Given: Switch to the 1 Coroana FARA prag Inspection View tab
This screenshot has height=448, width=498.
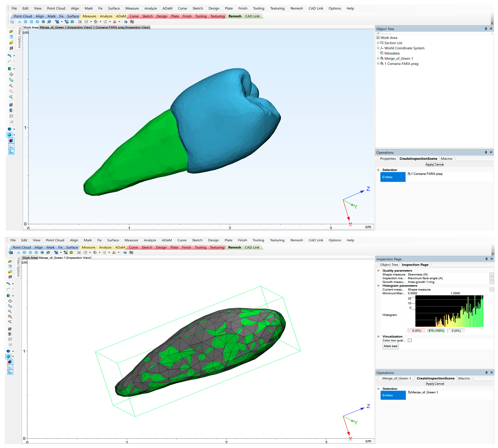Looking at the screenshot, I should (121, 27).
